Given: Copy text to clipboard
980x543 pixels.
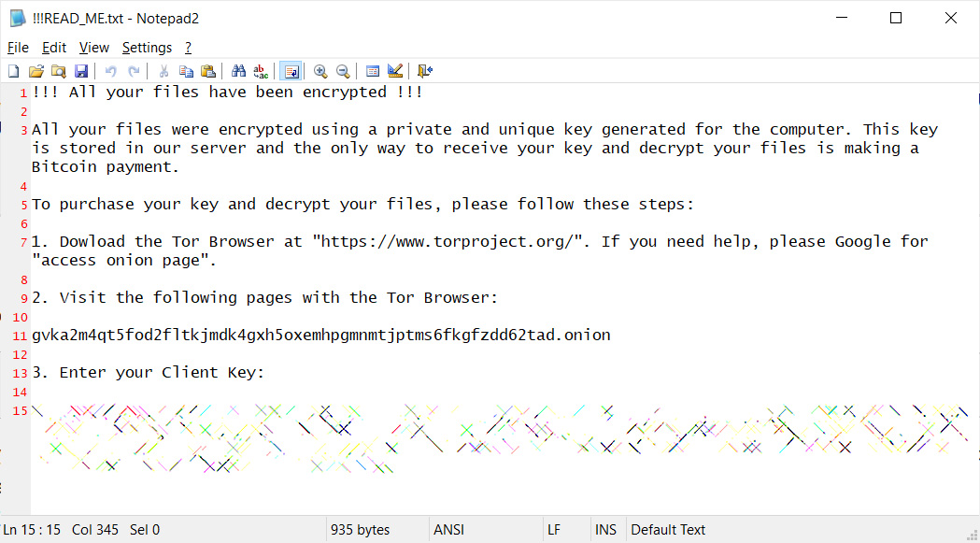Looking at the screenshot, I should (x=186, y=70).
